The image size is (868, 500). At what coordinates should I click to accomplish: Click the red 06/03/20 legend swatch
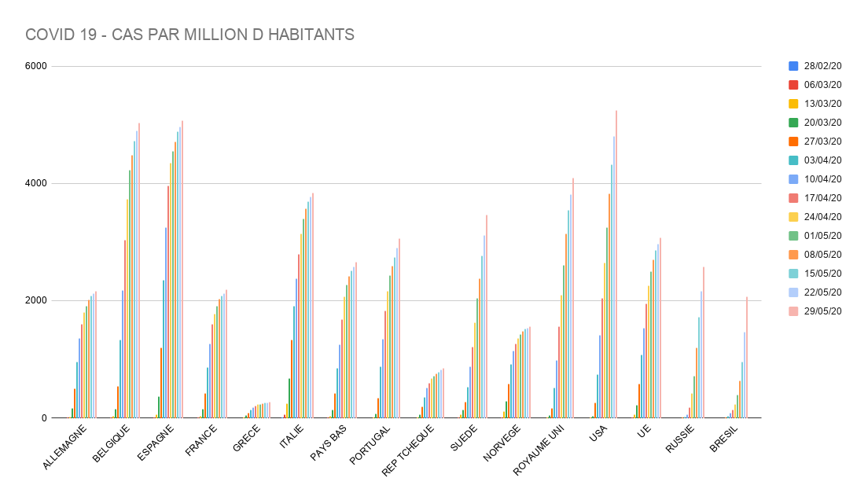pyautogui.click(x=793, y=85)
